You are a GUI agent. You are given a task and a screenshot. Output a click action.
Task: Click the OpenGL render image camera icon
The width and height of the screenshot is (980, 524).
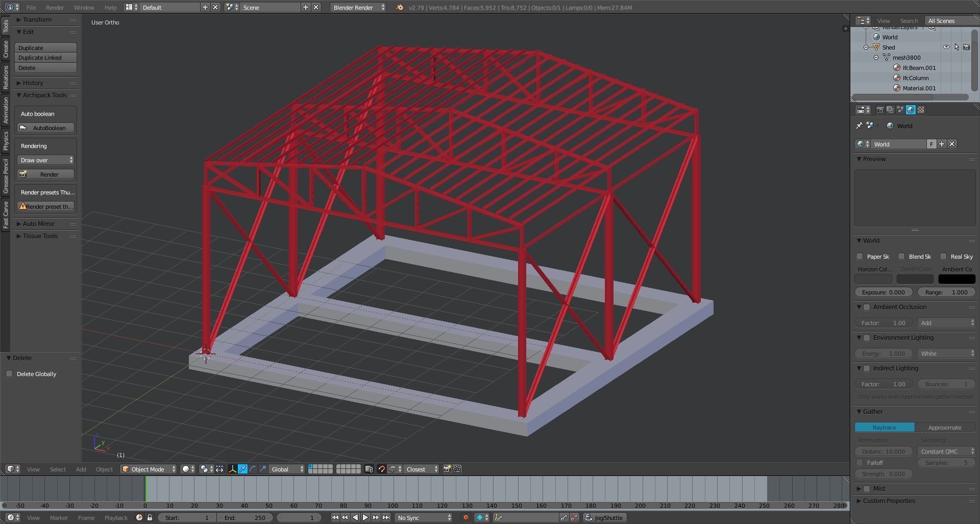click(x=447, y=469)
